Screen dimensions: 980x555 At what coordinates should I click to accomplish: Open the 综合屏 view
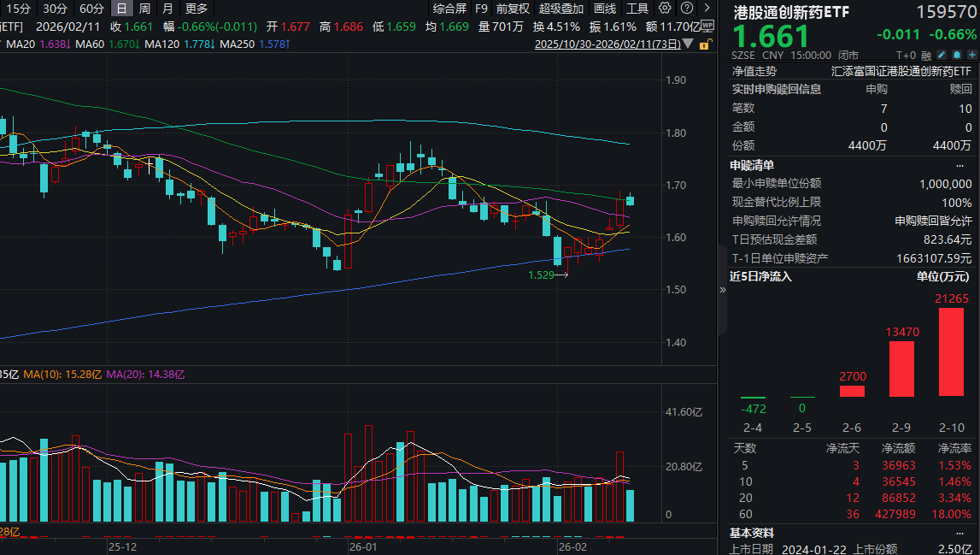coord(449,9)
